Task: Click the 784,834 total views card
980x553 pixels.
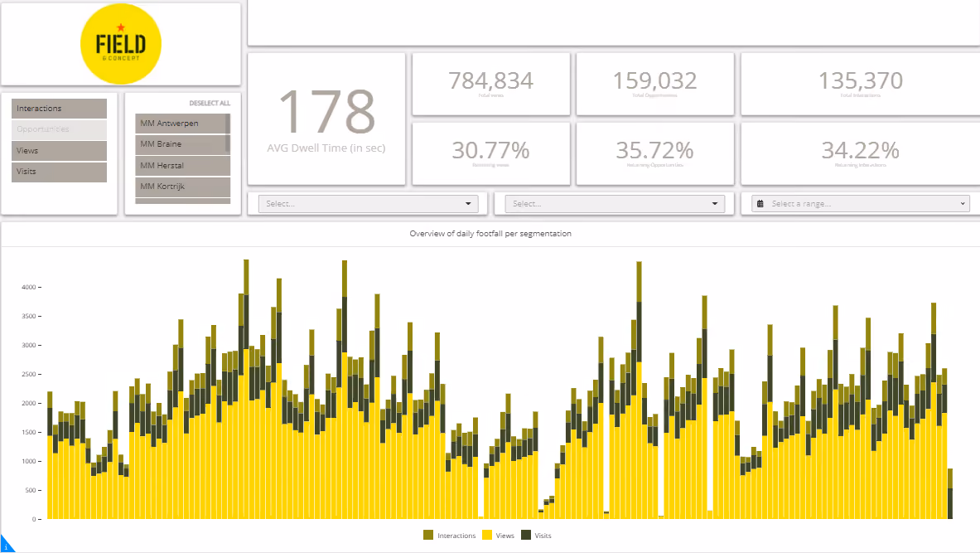Action: point(491,84)
